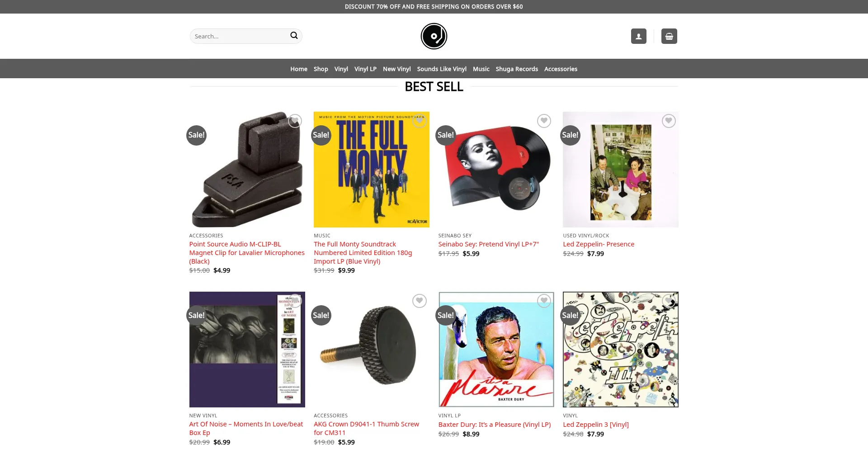Click wishlist heart on Point Source clip

(x=295, y=121)
